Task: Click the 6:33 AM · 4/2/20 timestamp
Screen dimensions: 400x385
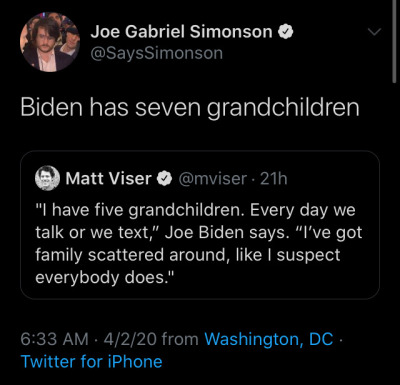Action: tap(88, 339)
